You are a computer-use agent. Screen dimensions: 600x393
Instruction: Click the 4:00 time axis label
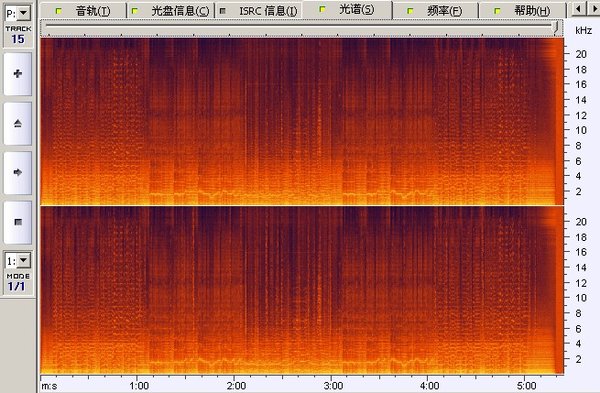429,385
